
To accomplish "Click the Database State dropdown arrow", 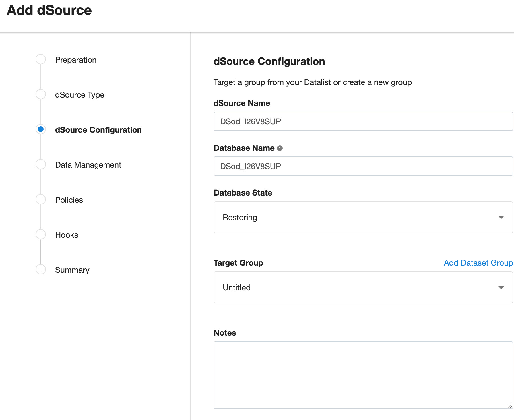I will (x=501, y=217).
